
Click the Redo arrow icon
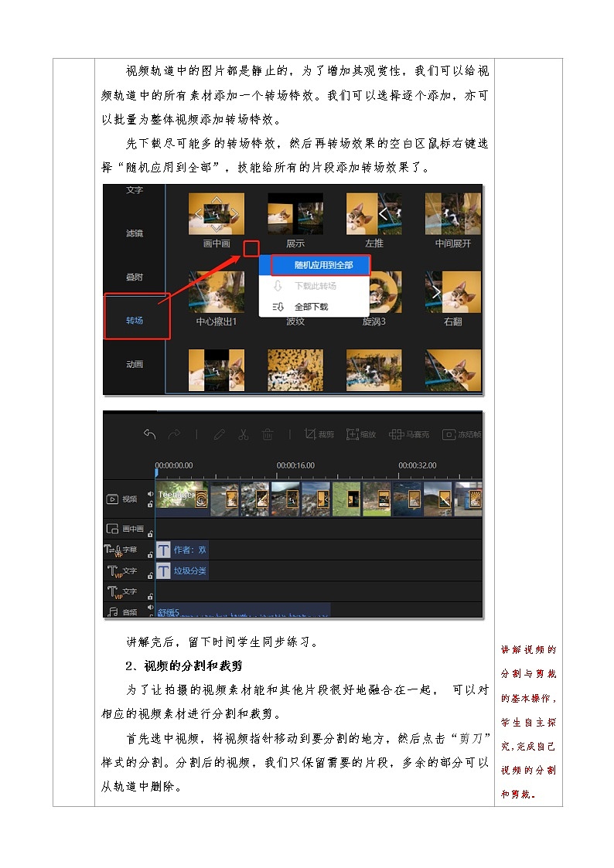pyautogui.click(x=174, y=434)
